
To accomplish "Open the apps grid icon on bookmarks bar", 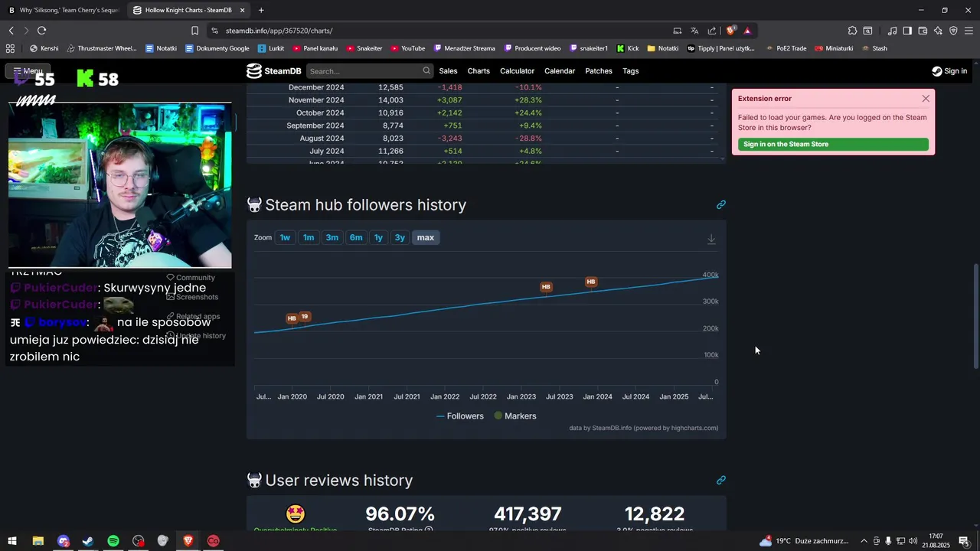I will tap(11, 48).
